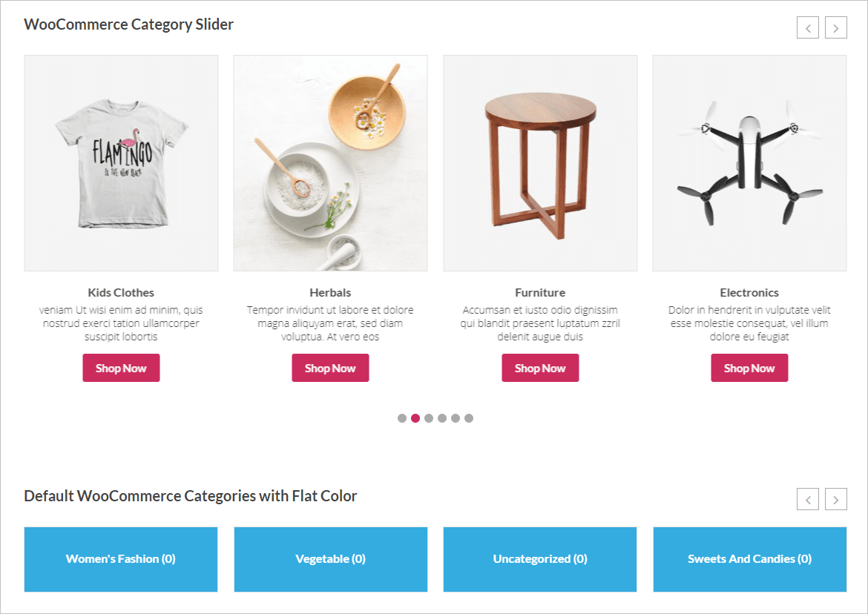Select the first slider pagination dot
This screenshot has height=614, width=868.
tap(402, 418)
